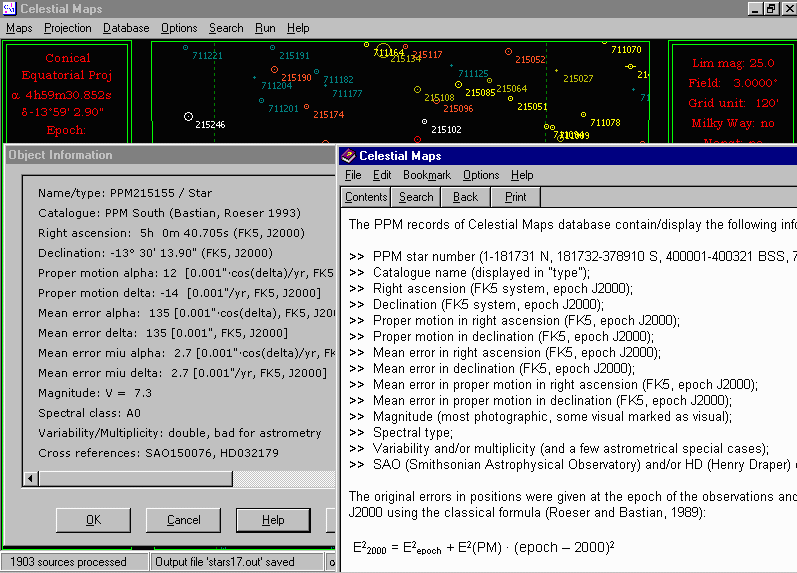Click the Magnitude V = 7.3 line
The image size is (797, 573).
[95, 393]
